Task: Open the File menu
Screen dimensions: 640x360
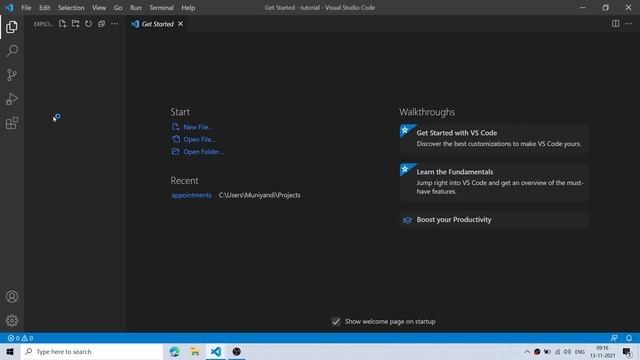Action: [26, 8]
